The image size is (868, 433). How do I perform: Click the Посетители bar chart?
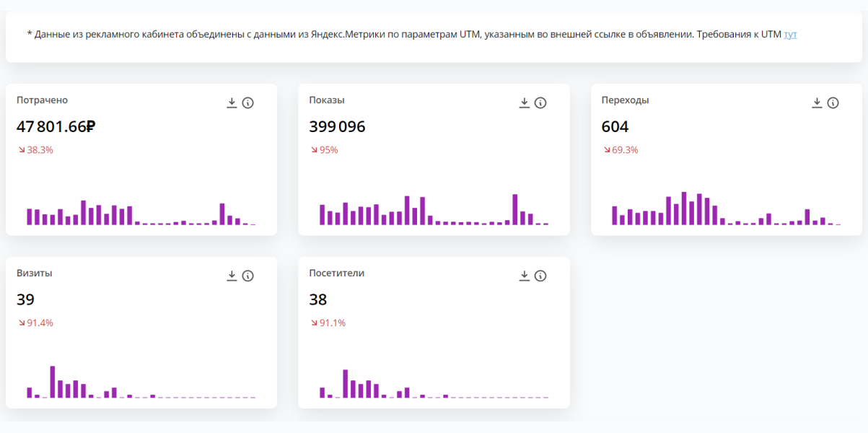coord(434,382)
